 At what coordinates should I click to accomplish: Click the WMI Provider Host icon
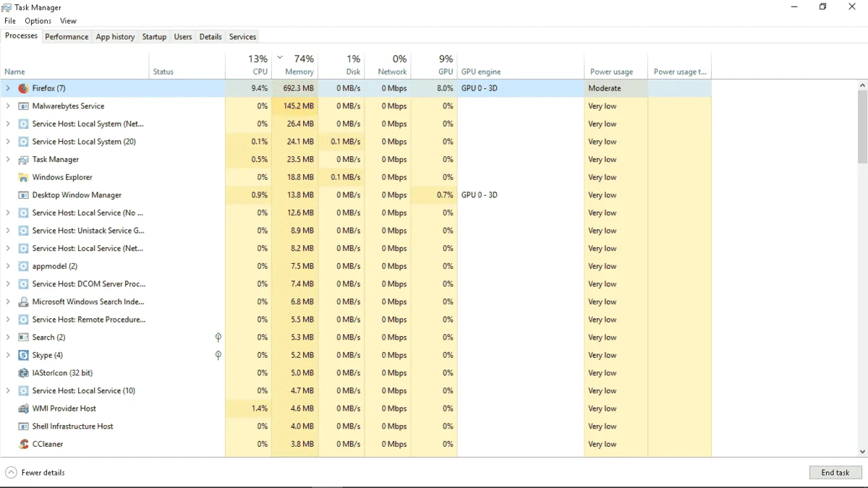click(x=23, y=408)
